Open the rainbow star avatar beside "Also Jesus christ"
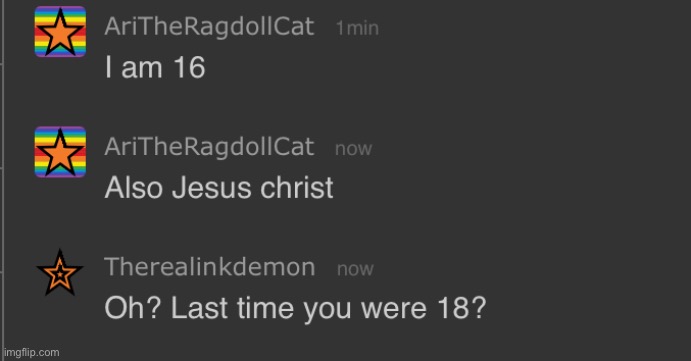Image resolution: width=691 pixels, height=361 pixels. 60,152
